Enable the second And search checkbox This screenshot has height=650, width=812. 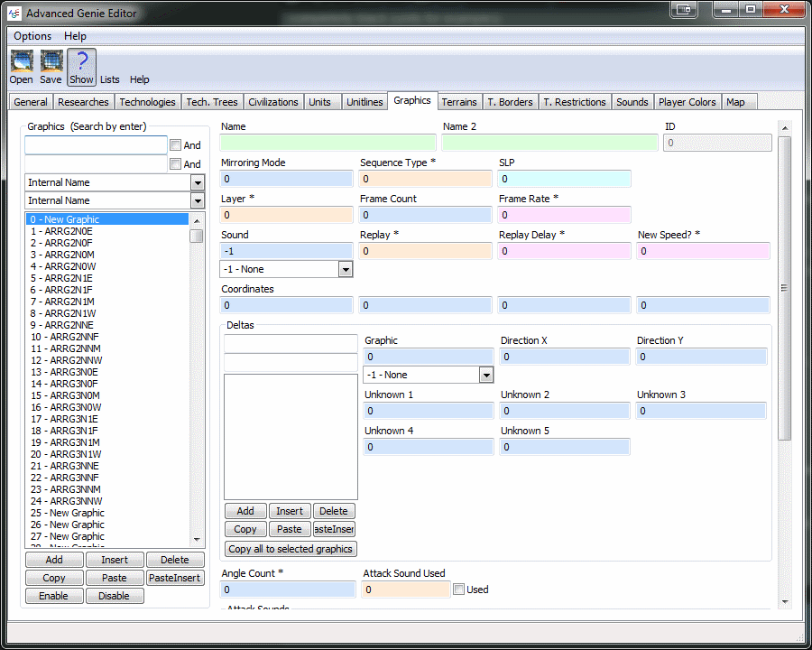coord(176,163)
